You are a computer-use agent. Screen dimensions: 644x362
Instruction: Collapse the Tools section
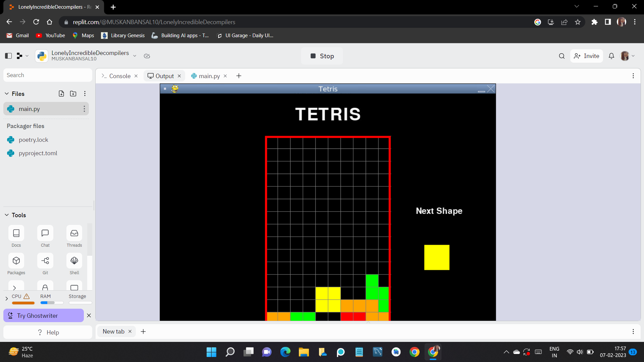pyautogui.click(x=7, y=215)
